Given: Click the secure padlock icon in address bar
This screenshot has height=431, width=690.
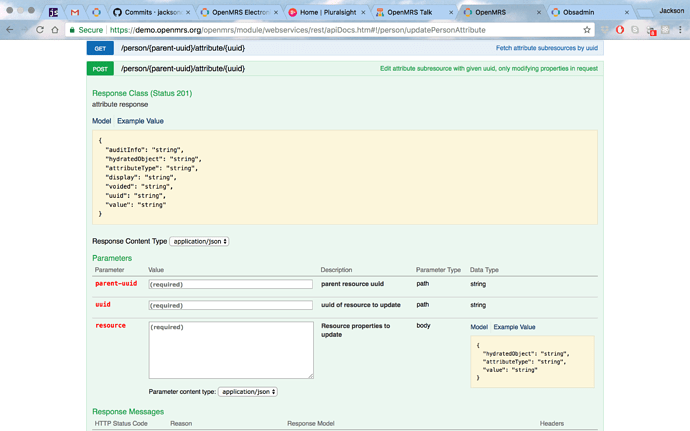Looking at the screenshot, I should [x=72, y=30].
